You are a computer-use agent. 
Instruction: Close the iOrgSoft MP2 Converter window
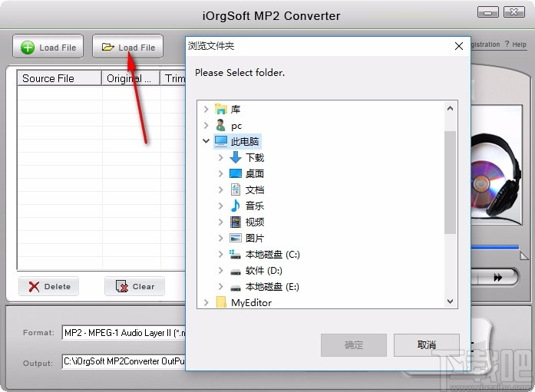click(514, 12)
